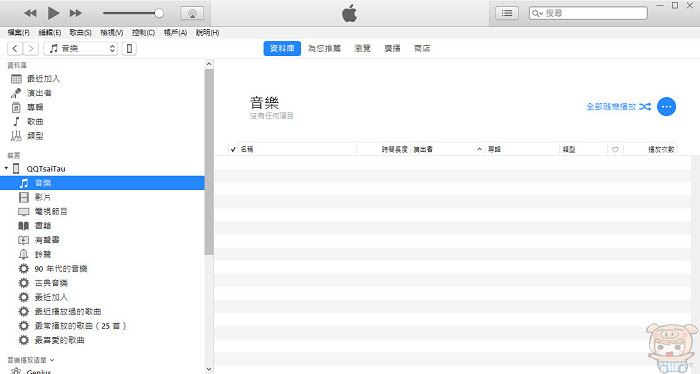
Task: Switch to the 商店 tab
Action: 422,48
